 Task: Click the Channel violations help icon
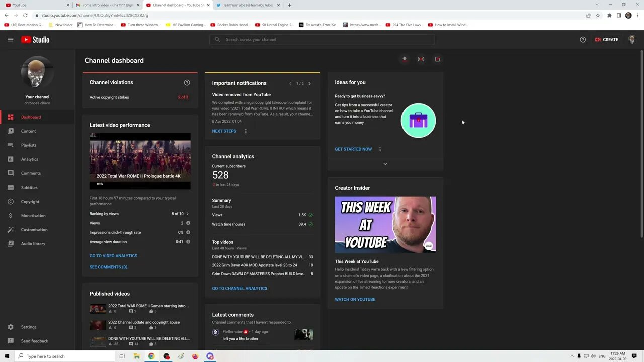click(x=187, y=83)
